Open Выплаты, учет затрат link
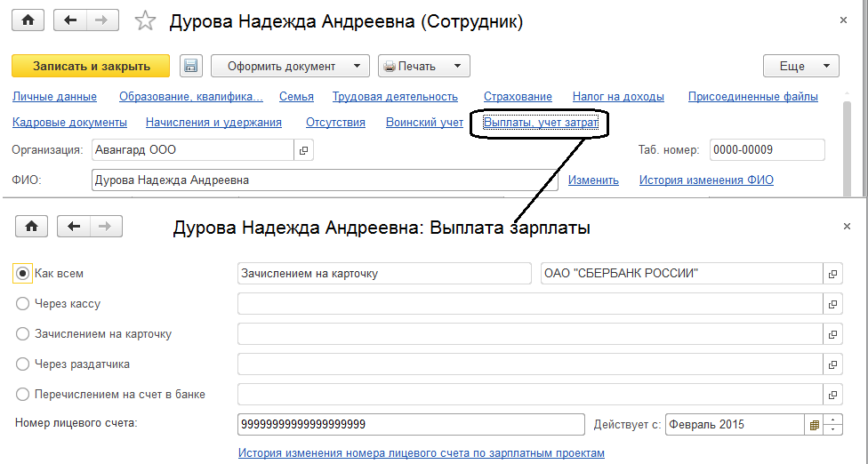 (541, 122)
